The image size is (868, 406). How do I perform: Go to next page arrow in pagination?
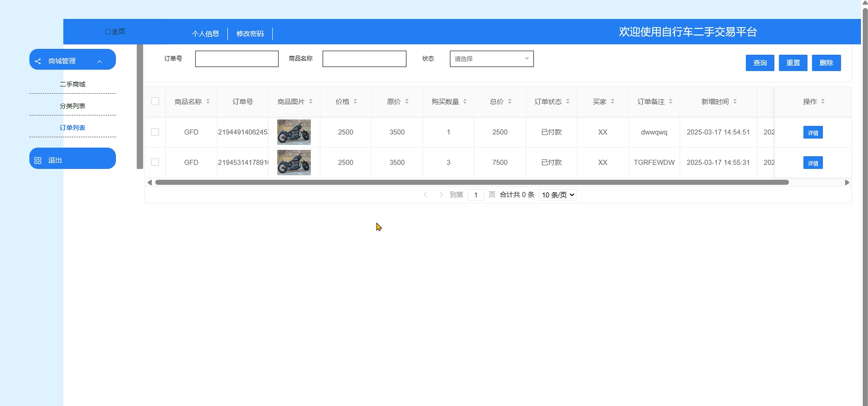(x=441, y=195)
